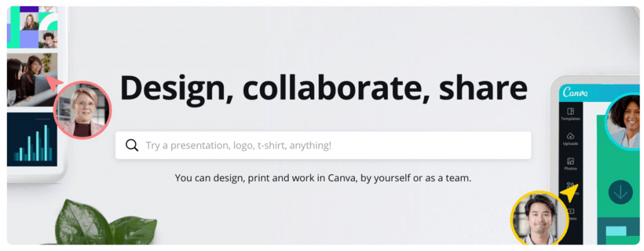Click the circular download arrow icon
Screen dimensions: 644x251
click(620, 192)
